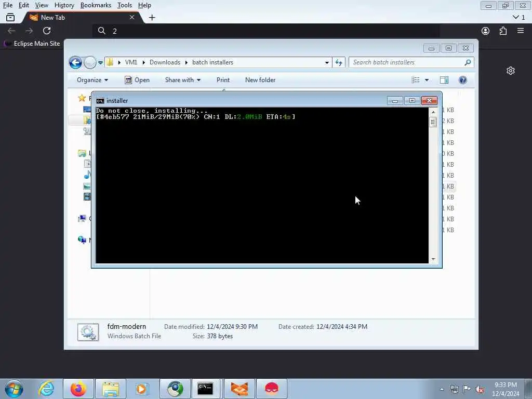Click the network tray icon

pos(455,390)
